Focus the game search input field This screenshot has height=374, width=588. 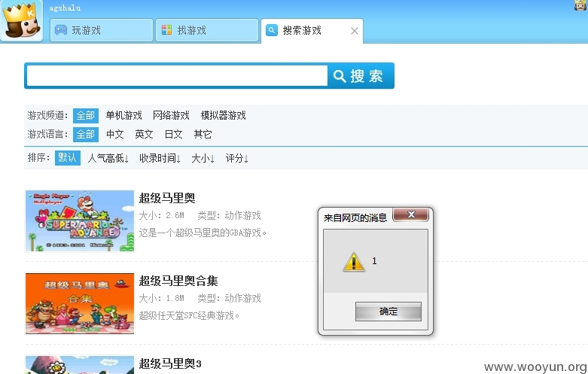tap(177, 76)
